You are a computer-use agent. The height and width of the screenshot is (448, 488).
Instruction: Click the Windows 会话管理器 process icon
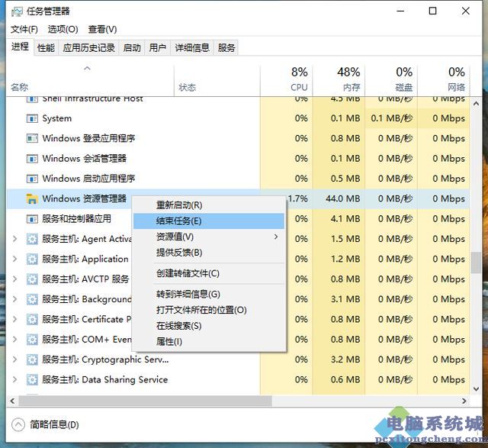(x=32, y=159)
